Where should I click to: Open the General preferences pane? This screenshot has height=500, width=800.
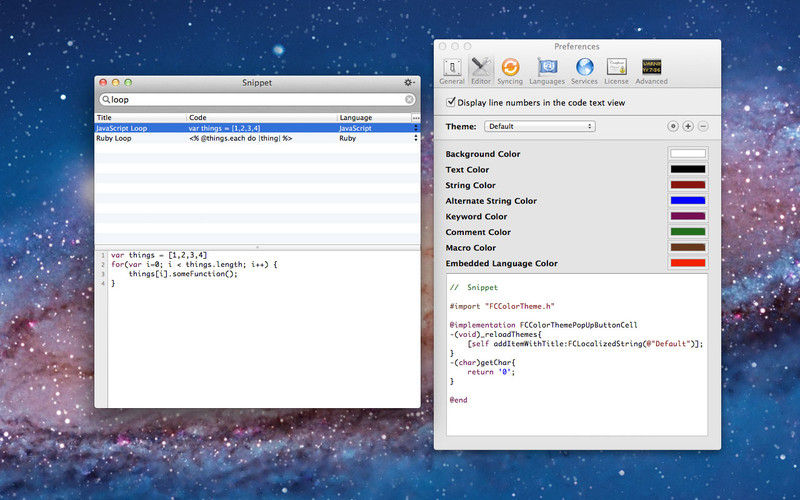pyautogui.click(x=452, y=71)
